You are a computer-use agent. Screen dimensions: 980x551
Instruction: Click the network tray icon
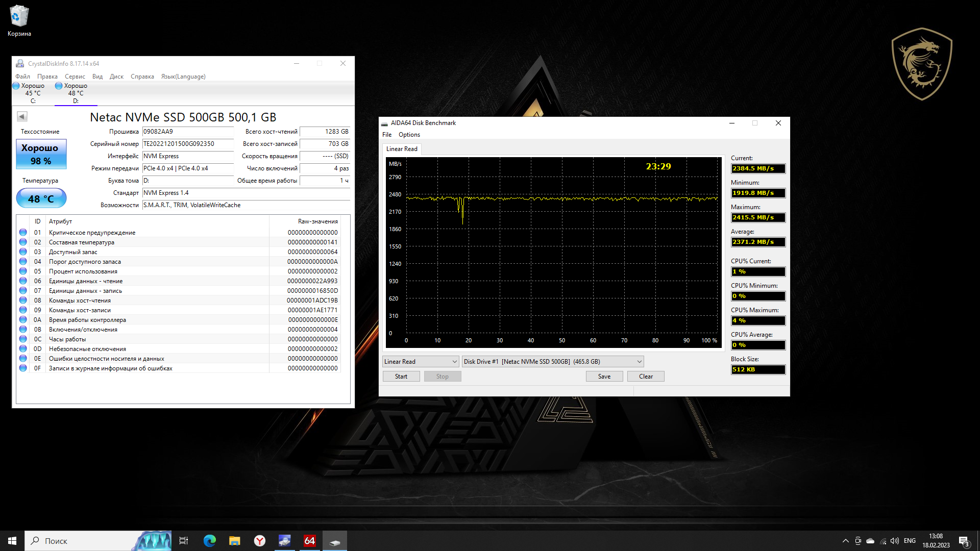click(883, 541)
